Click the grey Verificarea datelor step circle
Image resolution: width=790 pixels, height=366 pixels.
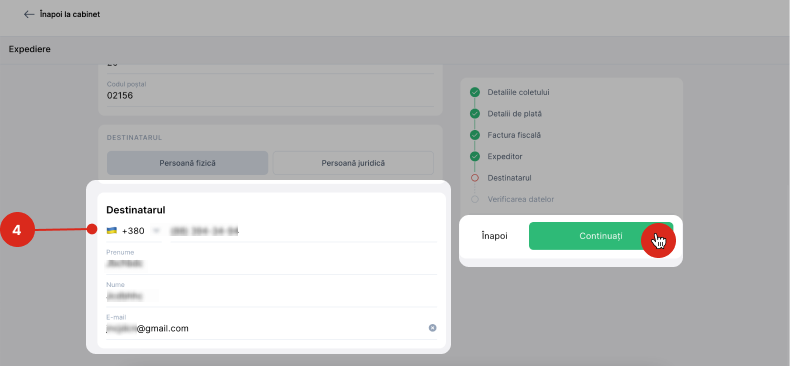[475, 199]
